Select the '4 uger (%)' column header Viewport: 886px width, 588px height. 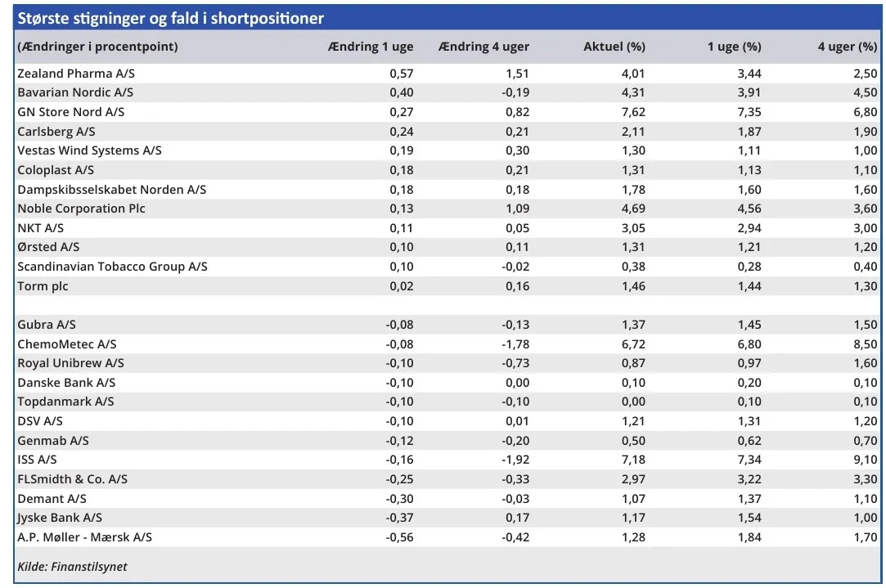click(847, 47)
